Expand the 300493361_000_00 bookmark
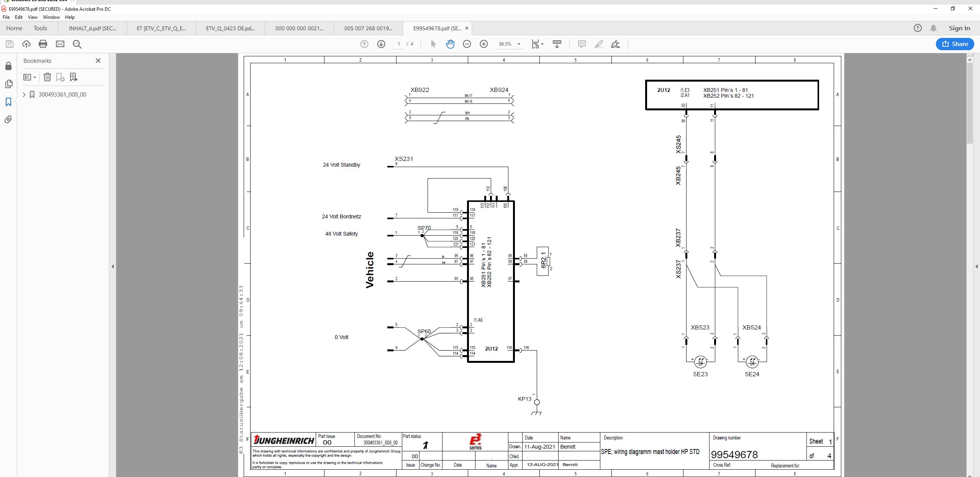 [x=24, y=95]
